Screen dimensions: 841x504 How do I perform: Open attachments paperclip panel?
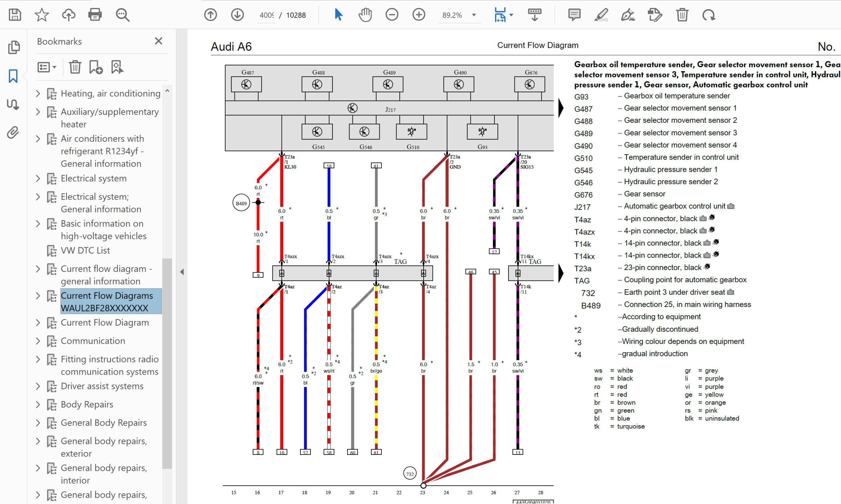[x=13, y=132]
